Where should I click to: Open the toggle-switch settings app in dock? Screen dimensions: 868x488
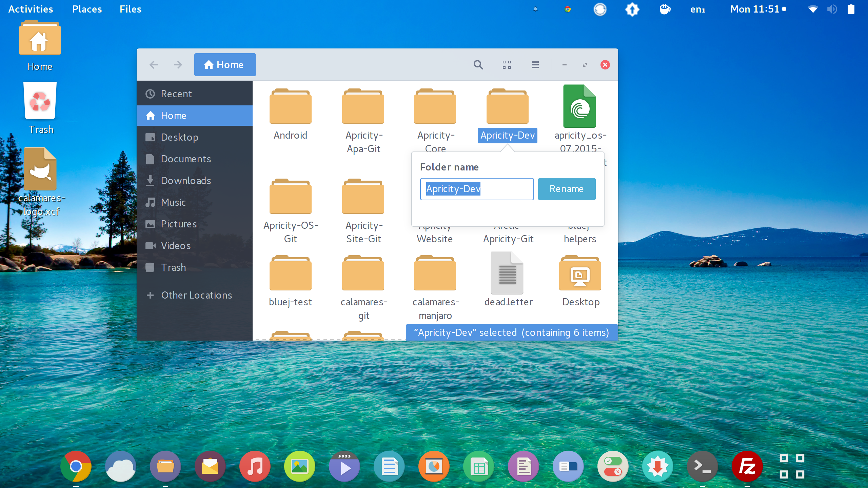[x=613, y=467]
